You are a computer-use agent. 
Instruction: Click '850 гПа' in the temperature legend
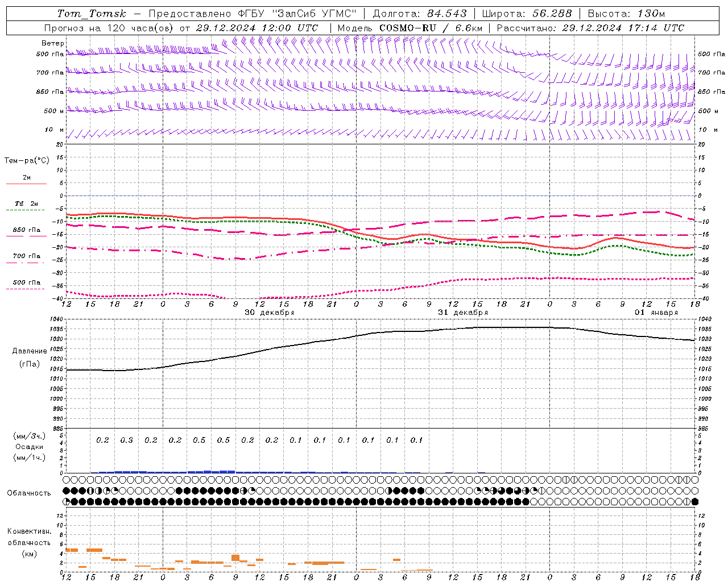[x=27, y=230]
